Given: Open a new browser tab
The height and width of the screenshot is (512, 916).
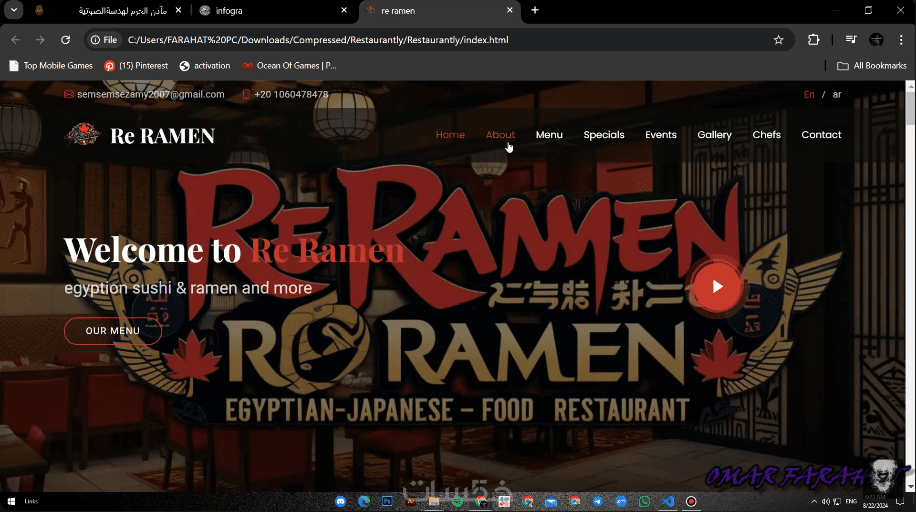Looking at the screenshot, I should tap(535, 10).
